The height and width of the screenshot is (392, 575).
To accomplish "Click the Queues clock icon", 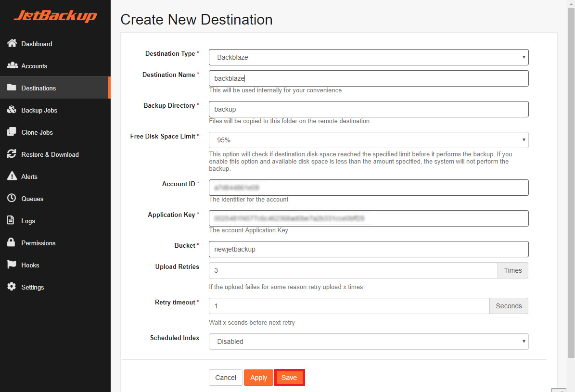I will 12,198.
